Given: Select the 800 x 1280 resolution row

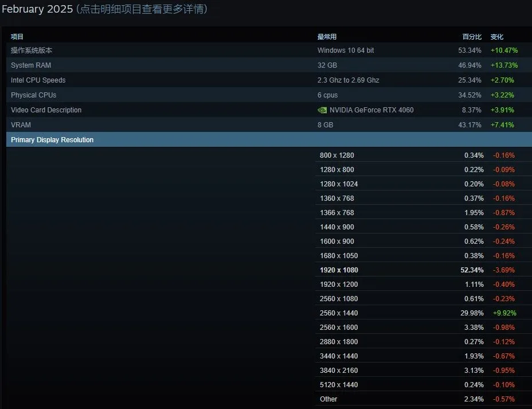Looking at the screenshot, I should click(x=337, y=155).
